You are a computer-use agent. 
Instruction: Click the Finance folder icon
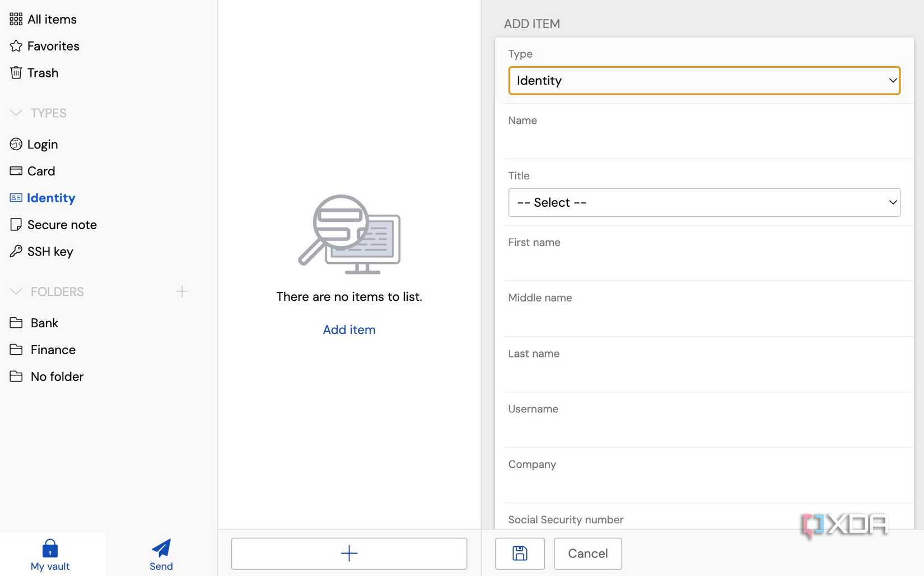coord(16,350)
